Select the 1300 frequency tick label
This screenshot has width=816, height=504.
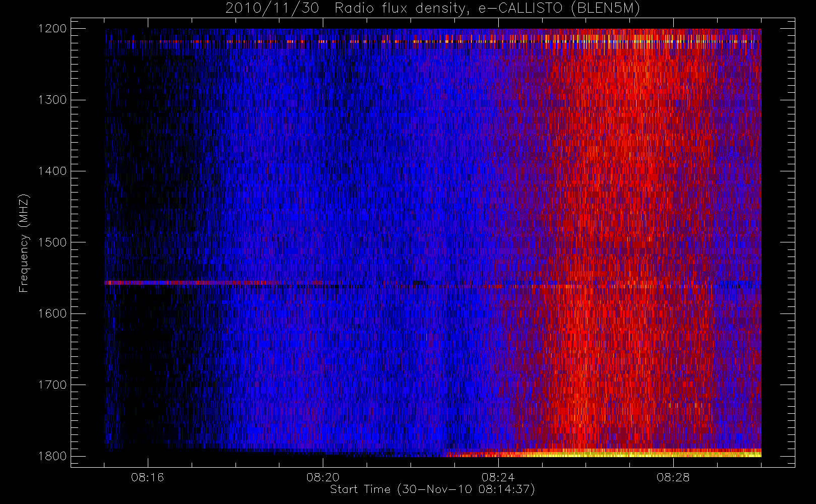point(52,100)
